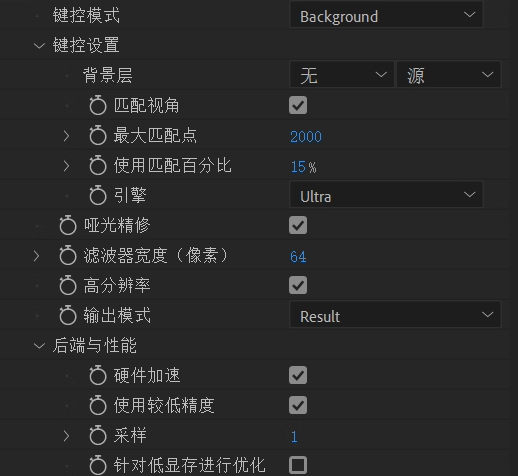This screenshot has height=476, width=518.
Task: Uncheck 使用较低精度 checkbox
Action: 298,405
